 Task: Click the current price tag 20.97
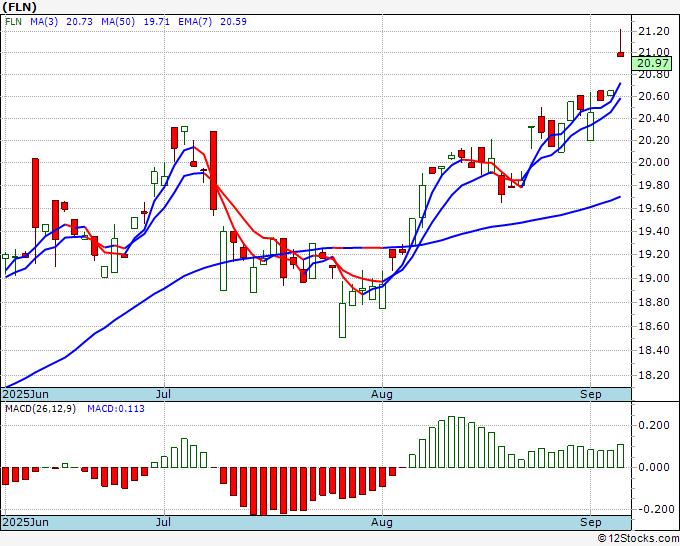click(x=652, y=64)
